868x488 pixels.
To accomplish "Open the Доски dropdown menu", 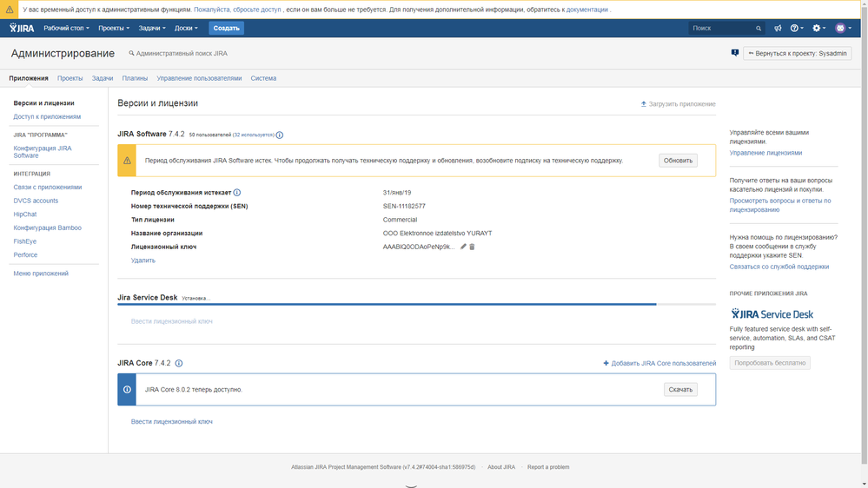I will coord(186,28).
